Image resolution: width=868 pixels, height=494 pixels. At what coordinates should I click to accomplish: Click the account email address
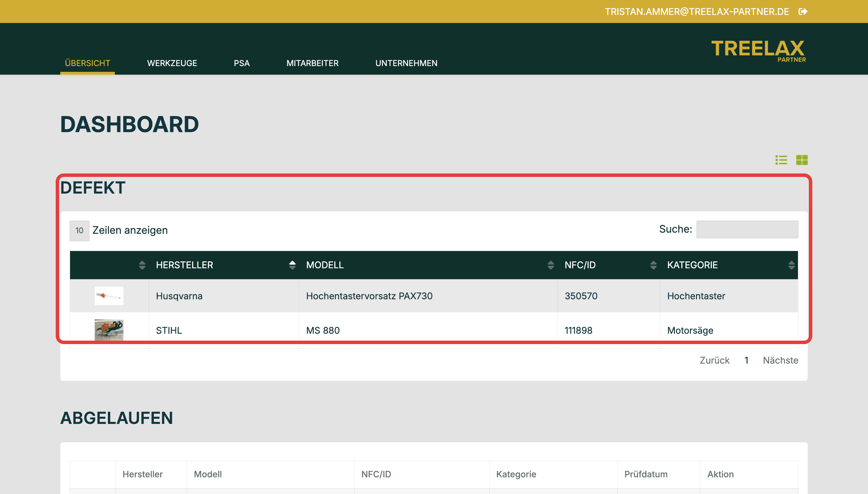coord(697,11)
